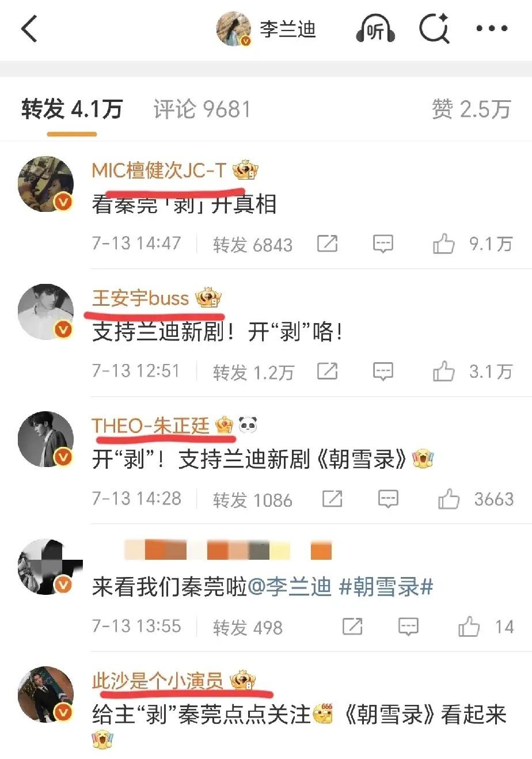Comment on the 7-13 13:55 repost
The width and height of the screenshot is (532, 759).
point(408,627)
